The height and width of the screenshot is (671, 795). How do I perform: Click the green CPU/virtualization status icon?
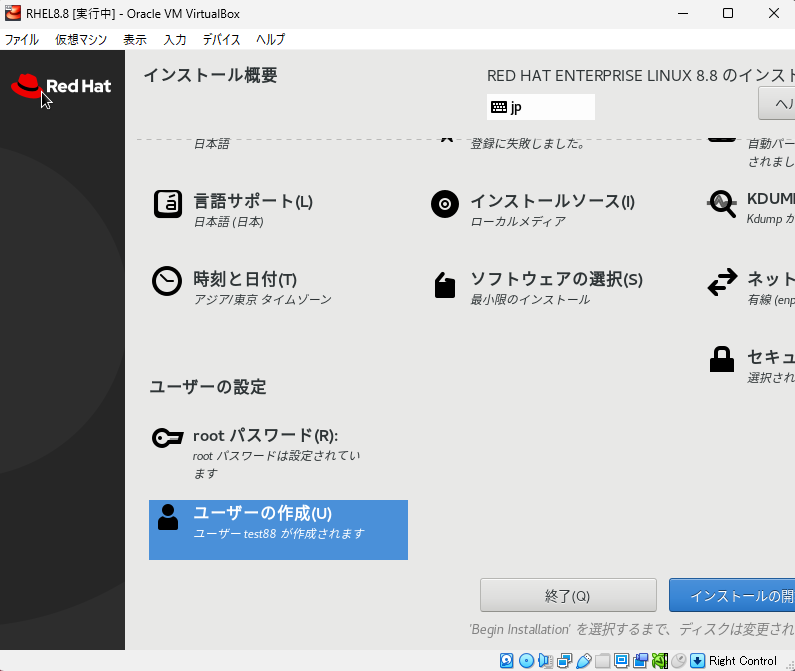660,660
